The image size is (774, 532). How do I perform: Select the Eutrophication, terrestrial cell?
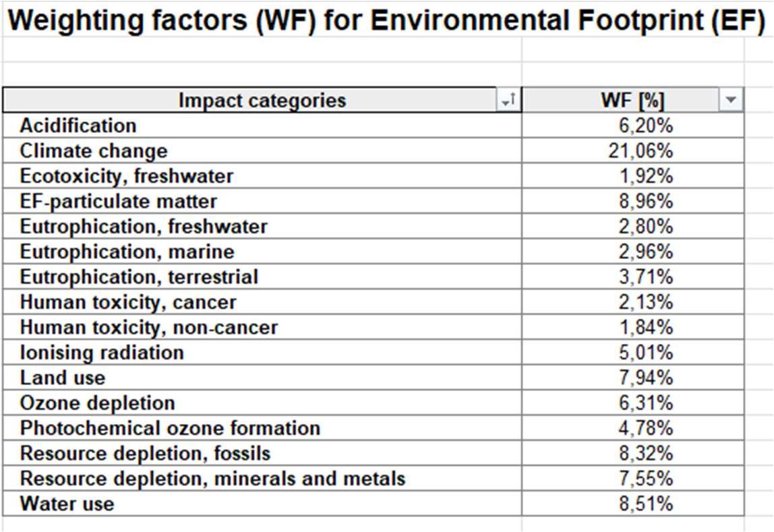(262, 276)
